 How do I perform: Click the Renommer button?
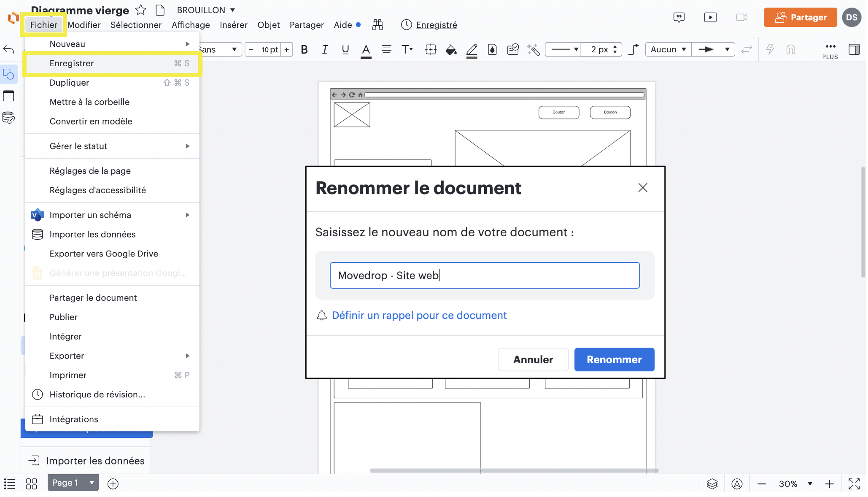click(614, 359)
